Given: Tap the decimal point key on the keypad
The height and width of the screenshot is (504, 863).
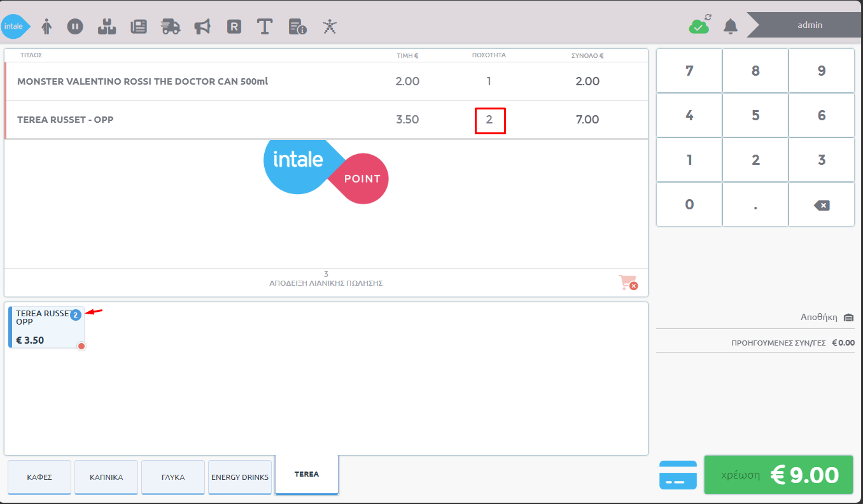Looking at the screenshot, I should (755, 205).
